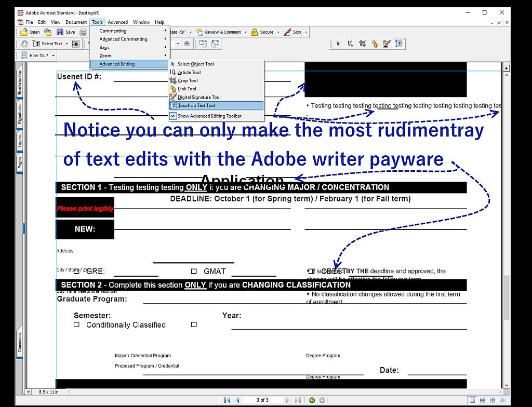Pick TouchUp Text tool in floating toolbar
This screenshot has height=407, width=532.
[x=399, y=44]
